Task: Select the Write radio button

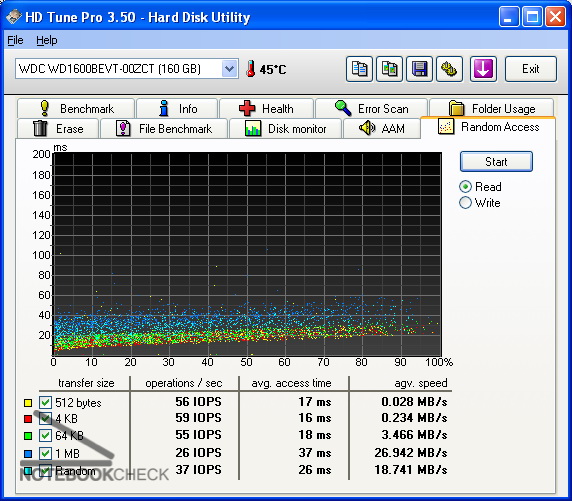Action: [465, 203]
